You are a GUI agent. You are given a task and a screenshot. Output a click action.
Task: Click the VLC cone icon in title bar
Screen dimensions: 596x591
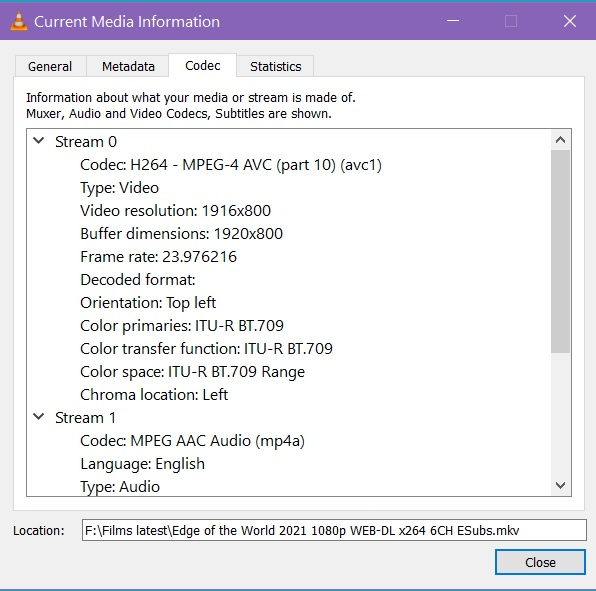coord(19,21)
